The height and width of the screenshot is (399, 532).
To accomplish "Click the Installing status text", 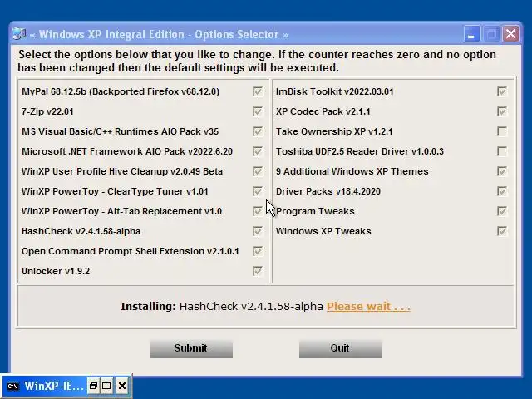I will point(222,307).
